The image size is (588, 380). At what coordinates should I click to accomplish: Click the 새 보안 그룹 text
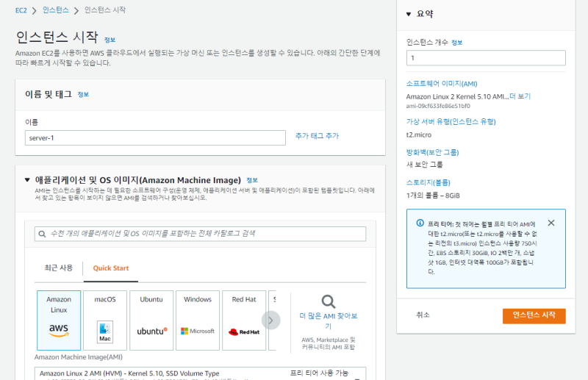(425, 165)
